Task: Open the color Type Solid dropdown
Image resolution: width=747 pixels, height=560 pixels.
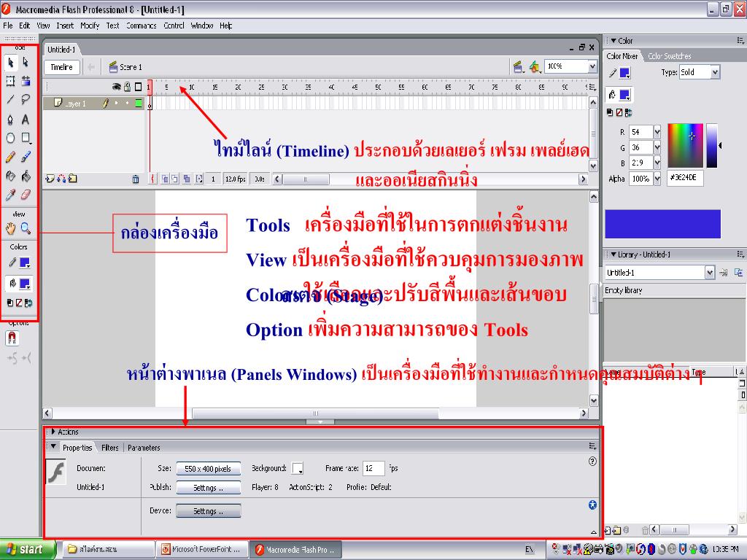Action: click(715, 72)
